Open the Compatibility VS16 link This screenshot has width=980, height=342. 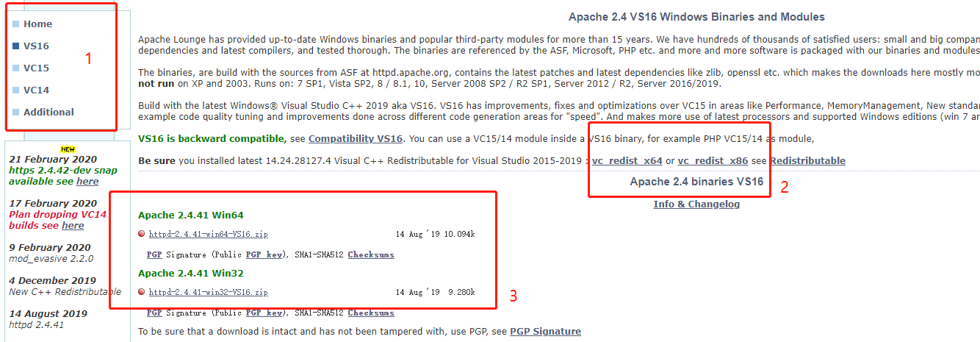click(356, 139)
